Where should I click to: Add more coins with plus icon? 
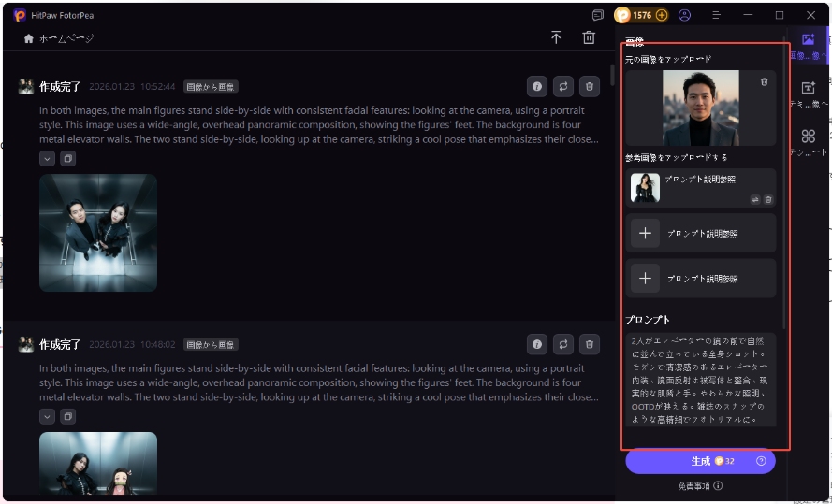pyautogui.click(x=662, y=16)
